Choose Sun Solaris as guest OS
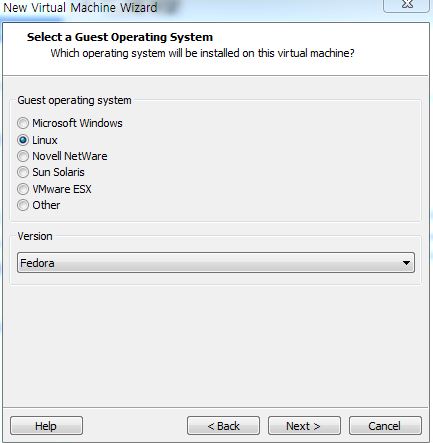The image size is (433, 443). click(x=23, y=172)
